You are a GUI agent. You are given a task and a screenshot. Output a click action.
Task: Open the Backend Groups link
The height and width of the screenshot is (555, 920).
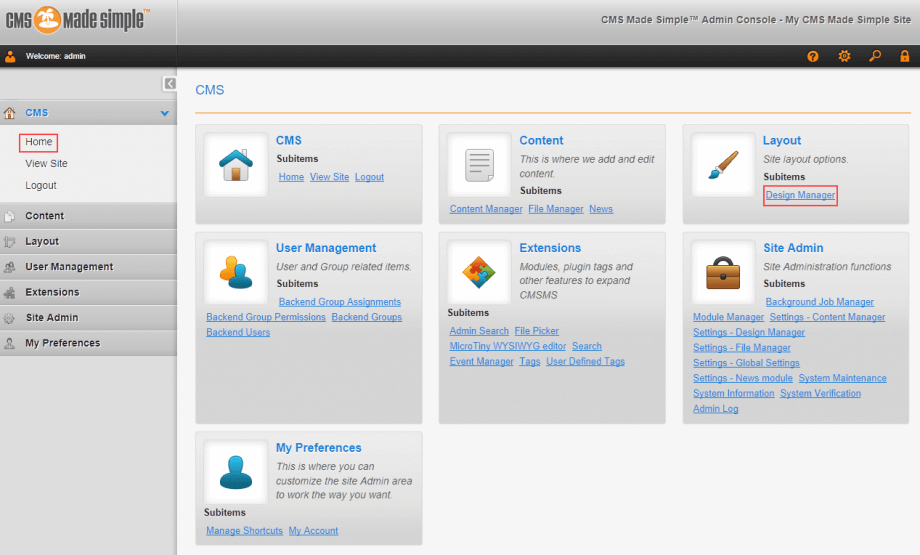367,317
